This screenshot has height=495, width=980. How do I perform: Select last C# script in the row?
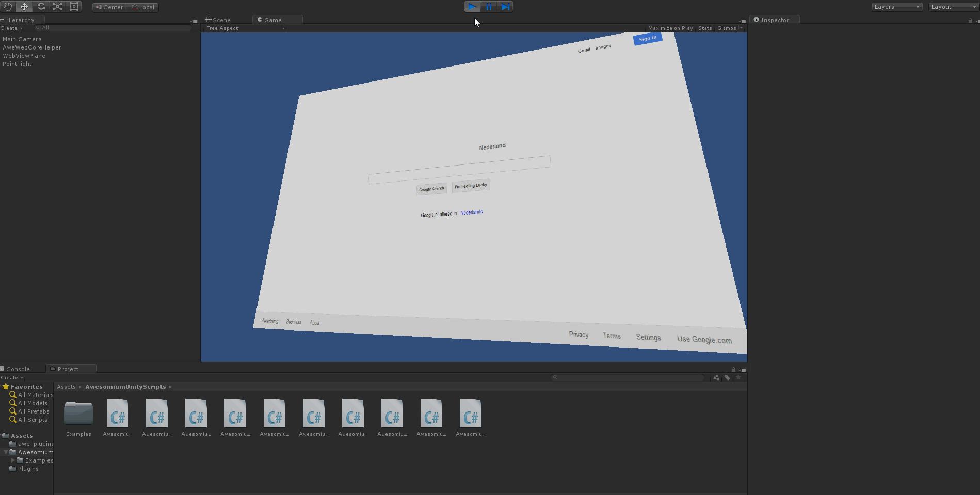[x=471, y=418]
